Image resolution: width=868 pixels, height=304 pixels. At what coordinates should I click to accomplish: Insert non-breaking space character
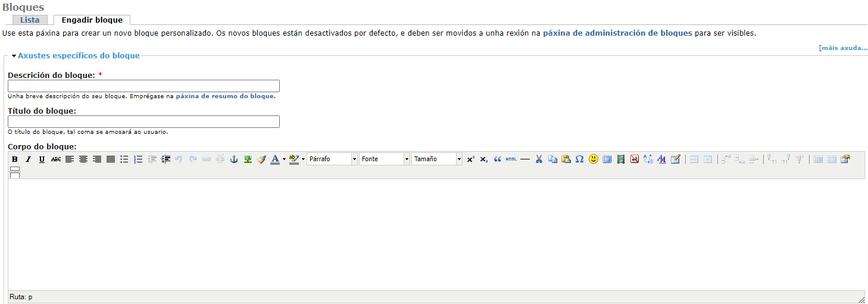coord(635,159)
